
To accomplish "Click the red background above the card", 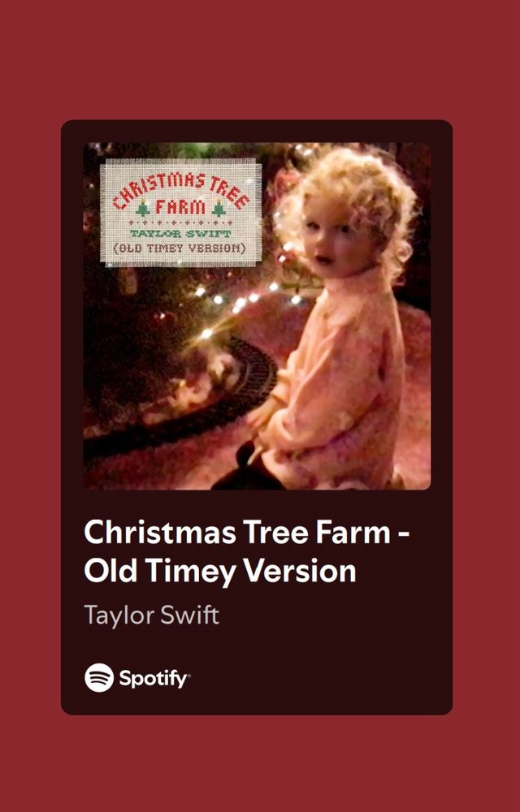I will coord(260,59).
